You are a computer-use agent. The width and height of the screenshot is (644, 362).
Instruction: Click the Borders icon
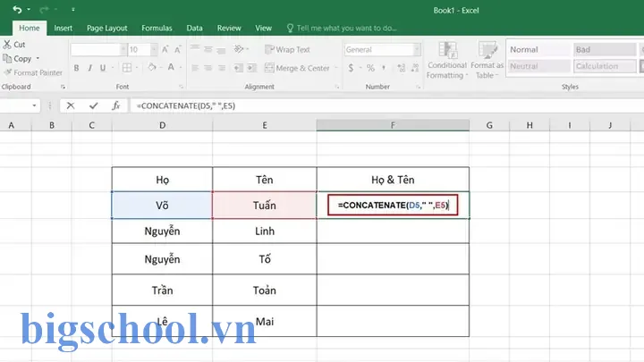click(127, 68)
